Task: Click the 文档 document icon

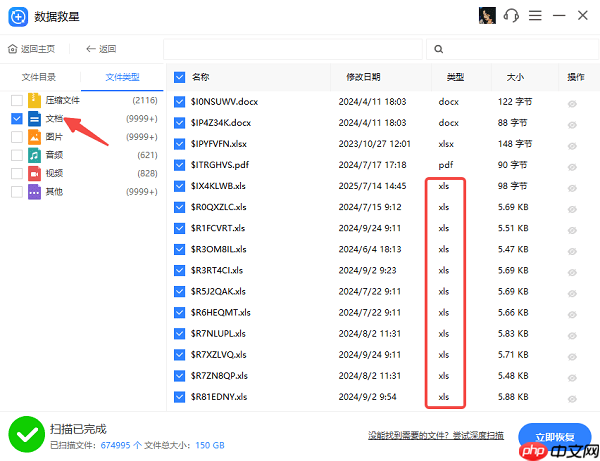Action: 34,119
